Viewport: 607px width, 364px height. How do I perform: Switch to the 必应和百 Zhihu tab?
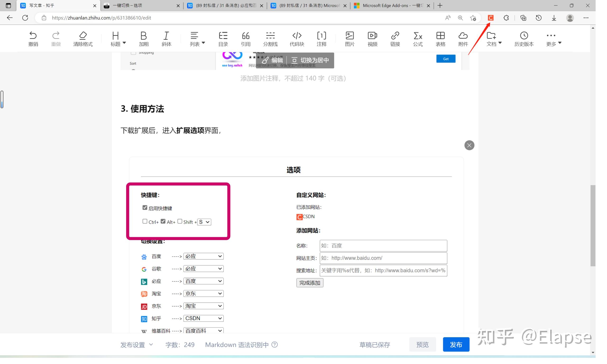[x=225, y=5]
